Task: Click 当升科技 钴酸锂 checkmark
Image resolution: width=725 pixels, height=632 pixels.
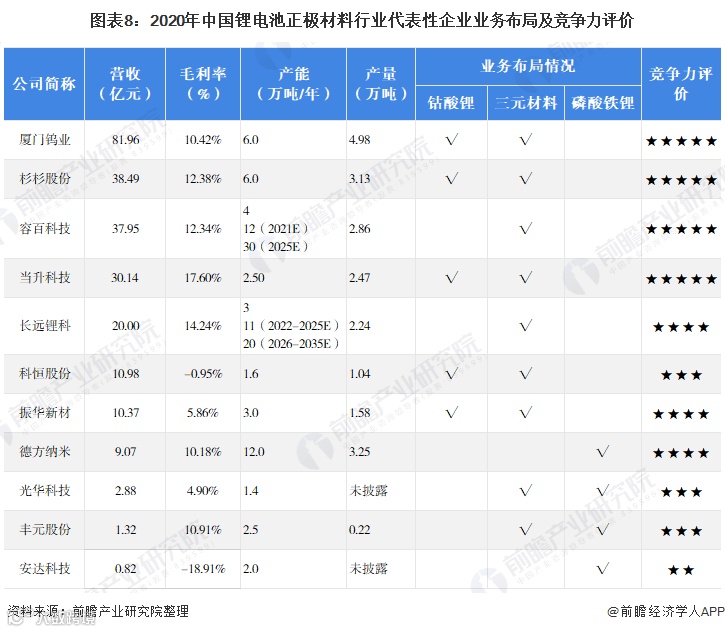Action: click(452, 277)
